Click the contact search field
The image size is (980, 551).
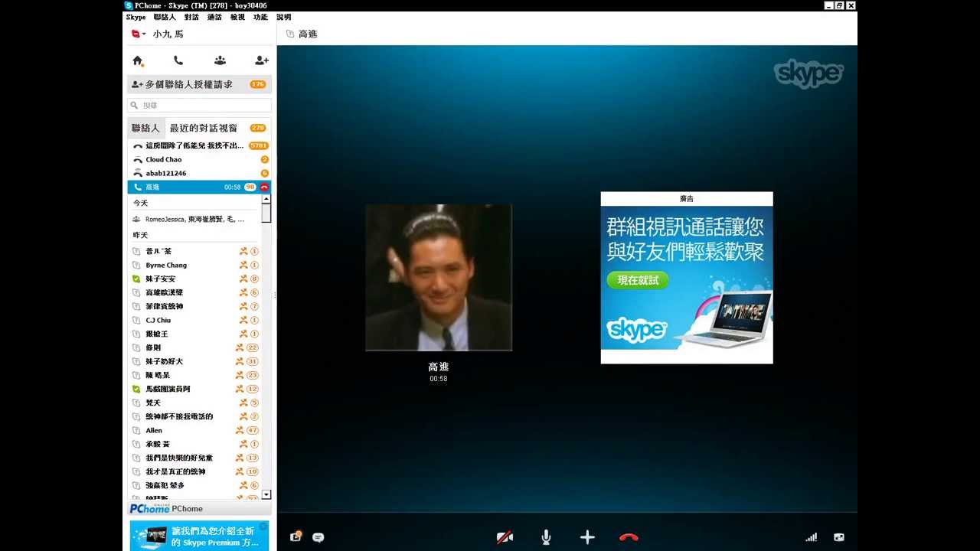[x=199, y=105]
